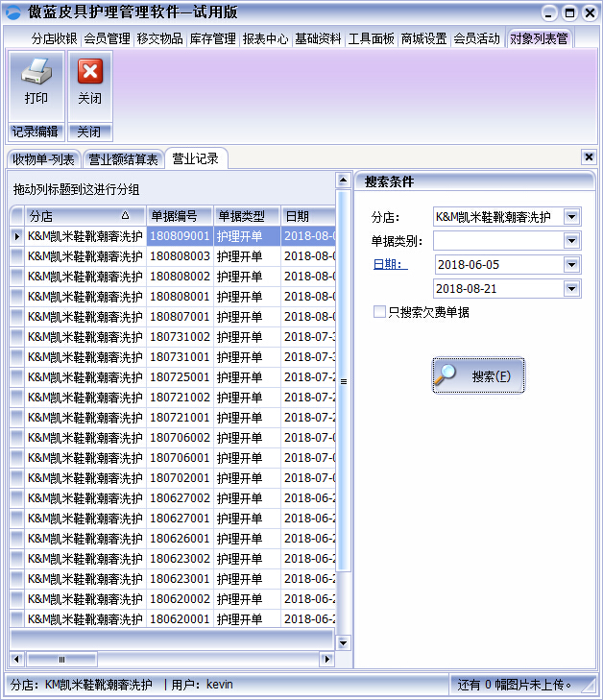Click the 打印 printer icon
This screenshot has height=700, width=603.
[x=36, y=73]
